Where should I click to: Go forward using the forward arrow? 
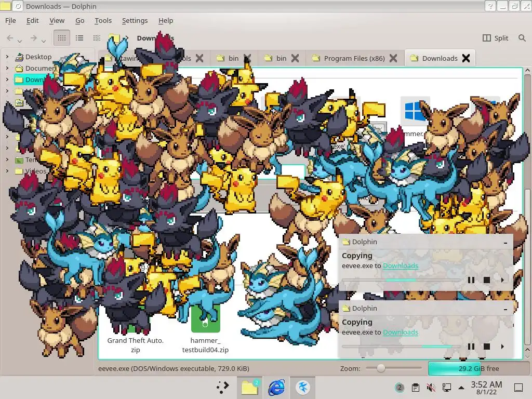click(33, 37)
